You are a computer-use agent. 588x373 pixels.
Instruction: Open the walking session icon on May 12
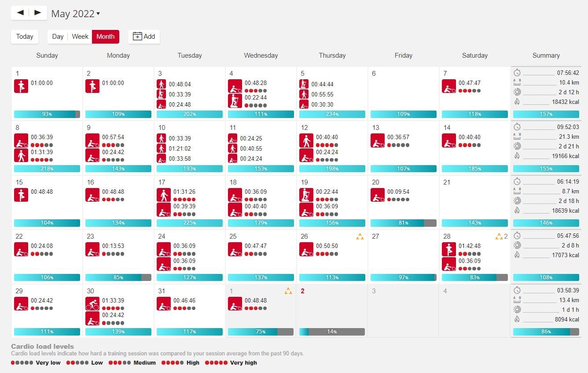(306, 141)
